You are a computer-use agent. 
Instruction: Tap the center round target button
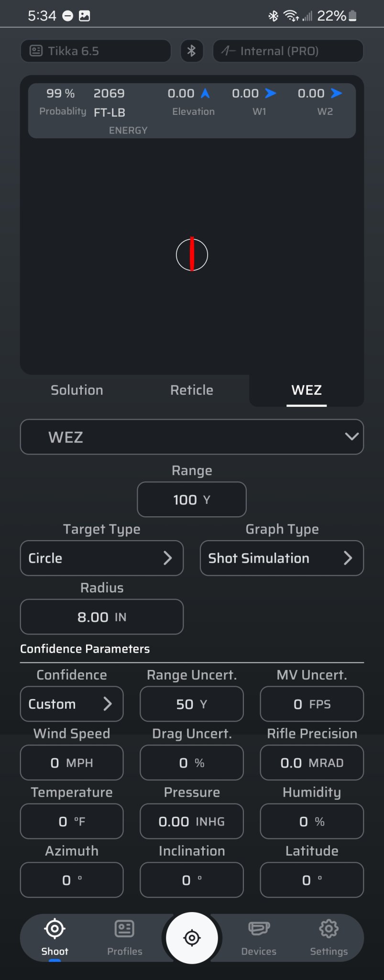pos(192,938)
